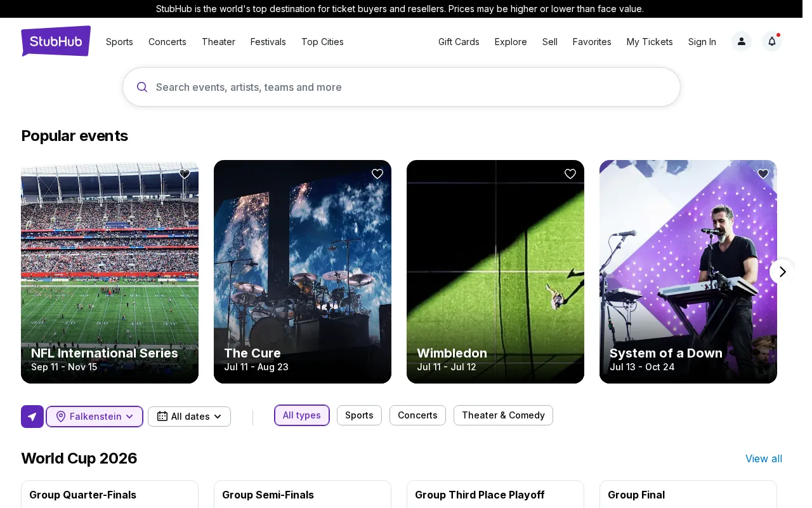Viewport: 812px width, 508px height.
Task: Focus the search events input field
Action: tap(402, 87)
